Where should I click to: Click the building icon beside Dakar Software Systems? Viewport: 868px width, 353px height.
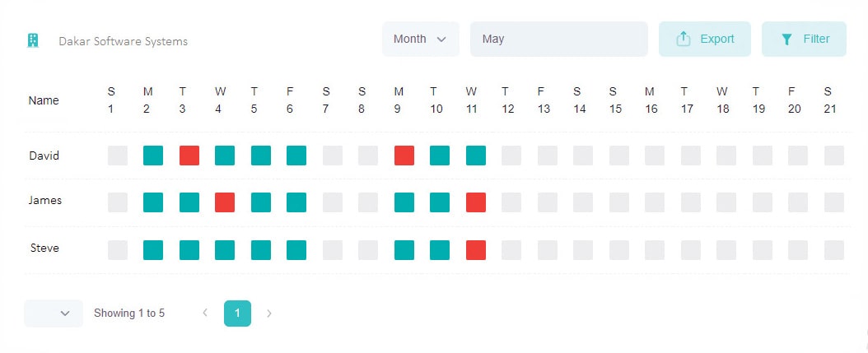click(x=33, y=40)
